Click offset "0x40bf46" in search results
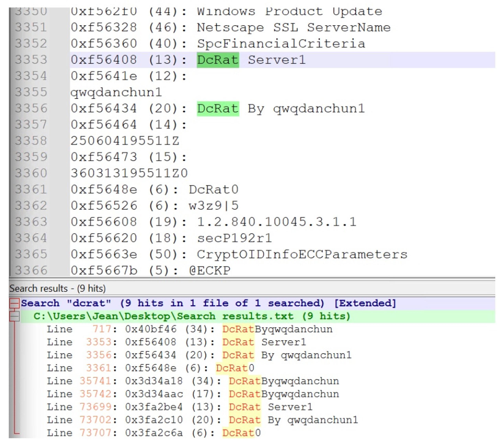This screenshot has width=503, height=448. (x=151, y=329)
